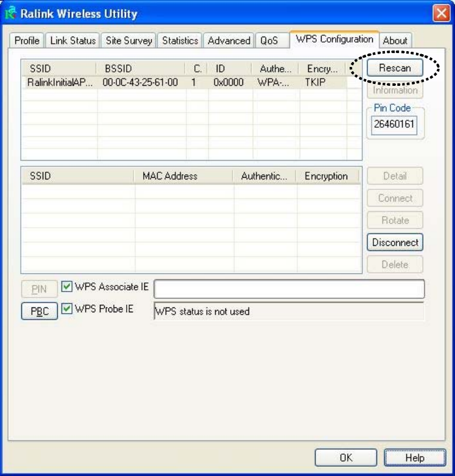This screenshot has width=455, height=476.
Task: Click the PIN button
Action: (x=39, y=289)
